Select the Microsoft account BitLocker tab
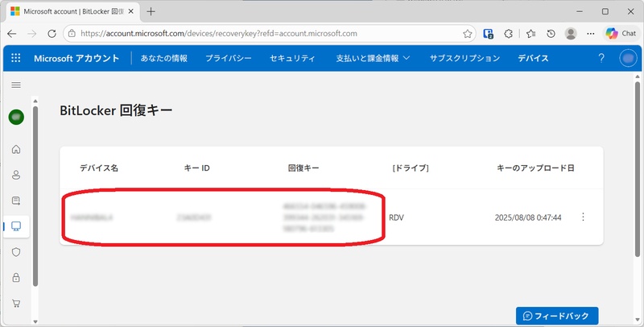Viewport: 644px width, 327px height. (72, 11)
